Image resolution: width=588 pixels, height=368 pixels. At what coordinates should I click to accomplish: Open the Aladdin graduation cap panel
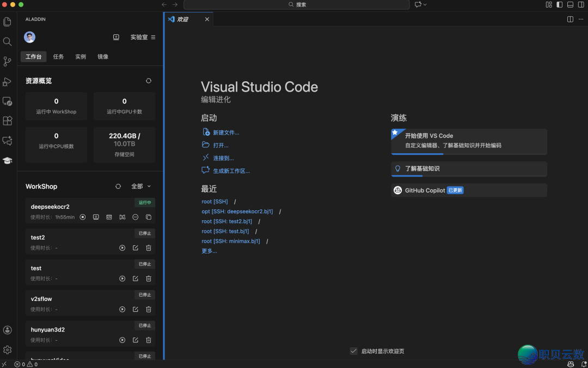click(x=8, y=160)
